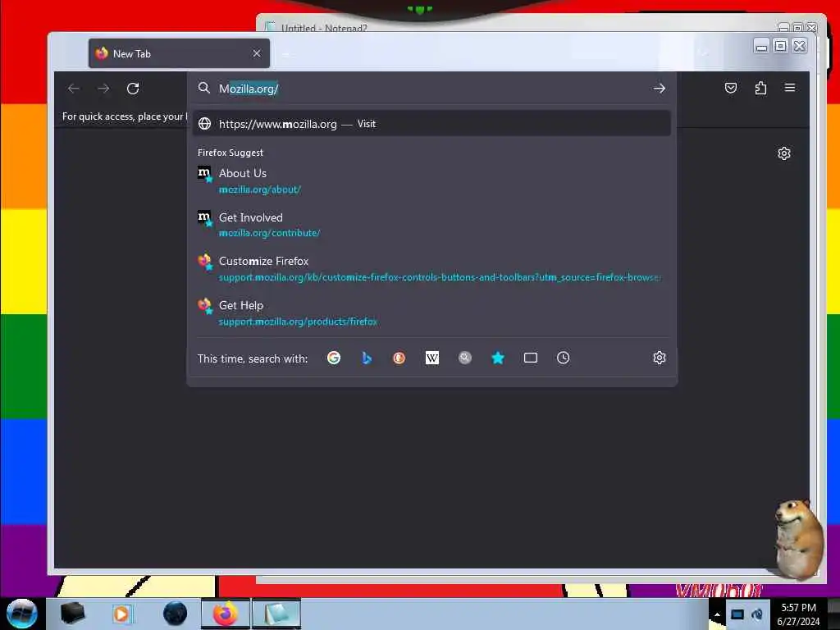Switch to Firefox in the taskbar

225,614
